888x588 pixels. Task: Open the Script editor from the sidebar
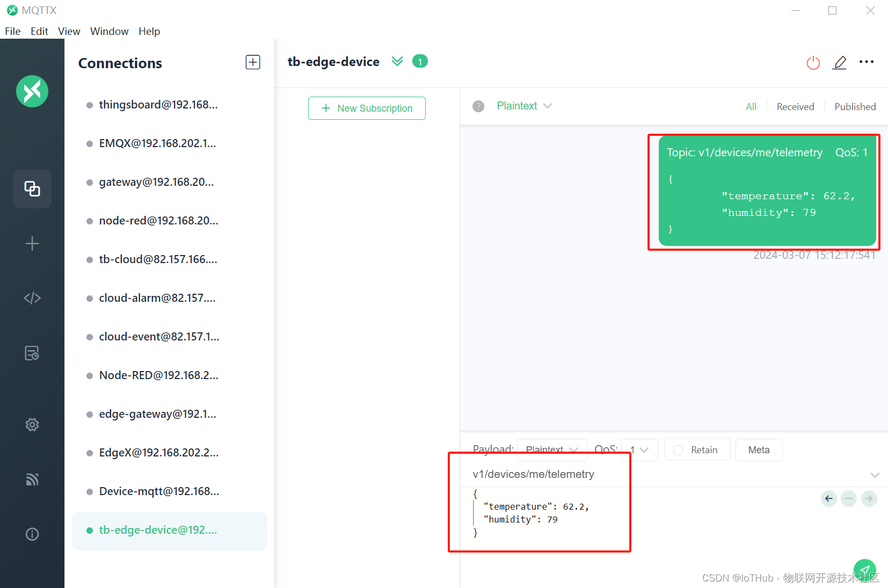[32, 297]
